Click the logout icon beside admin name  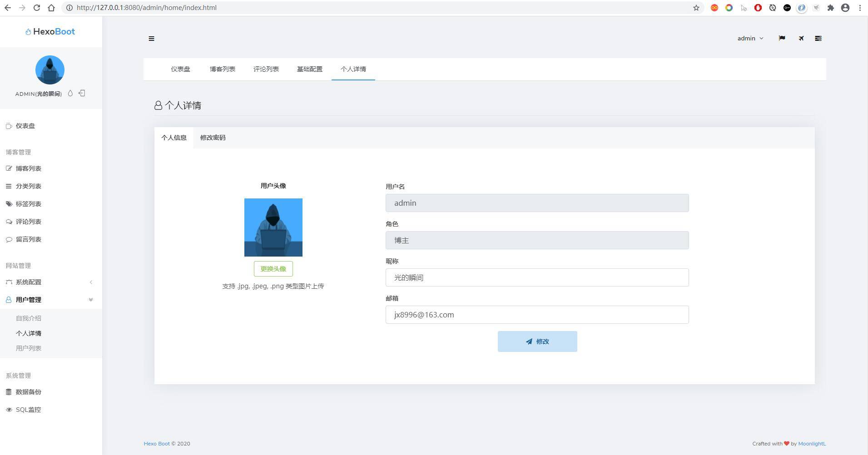[82, 93]
